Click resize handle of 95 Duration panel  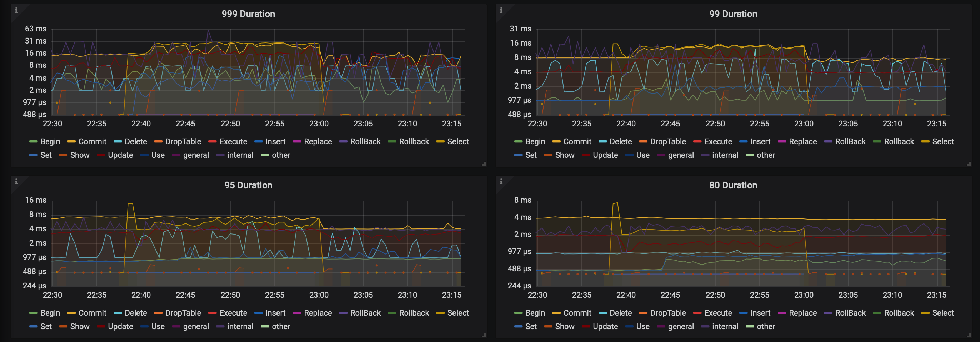(x=484, y=335)
